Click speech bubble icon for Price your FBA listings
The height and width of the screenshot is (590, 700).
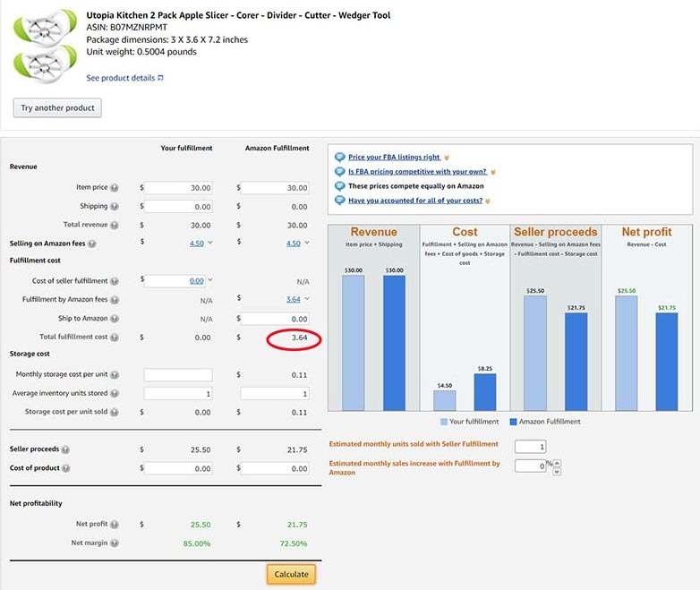point(340,158)
